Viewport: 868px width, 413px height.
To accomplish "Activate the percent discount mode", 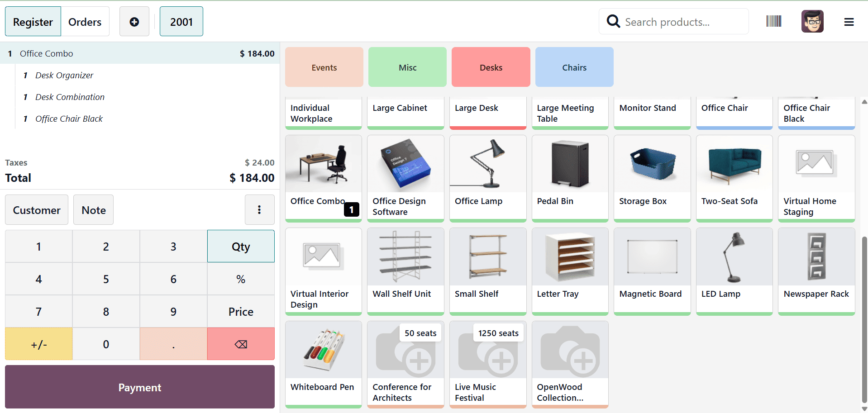I will [241, 279].
